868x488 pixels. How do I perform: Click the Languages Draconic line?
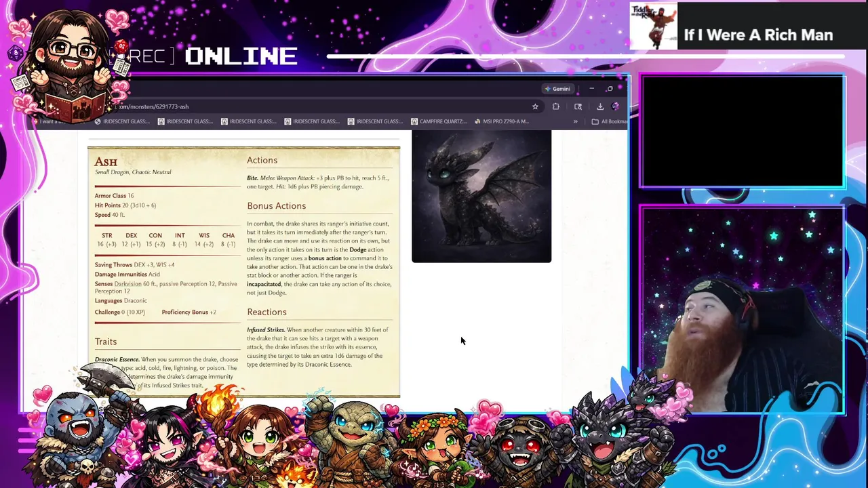point(121,301)
